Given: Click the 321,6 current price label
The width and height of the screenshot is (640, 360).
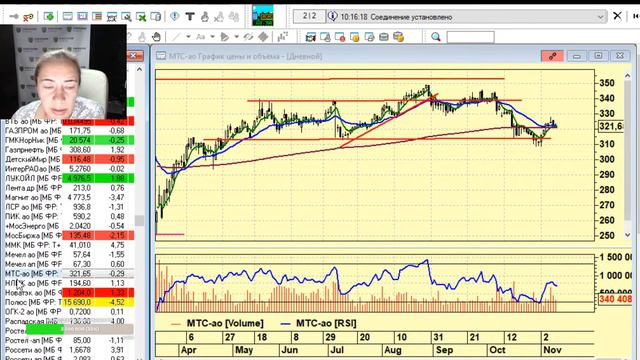Looking at the screenshot, I should [611, 127].
